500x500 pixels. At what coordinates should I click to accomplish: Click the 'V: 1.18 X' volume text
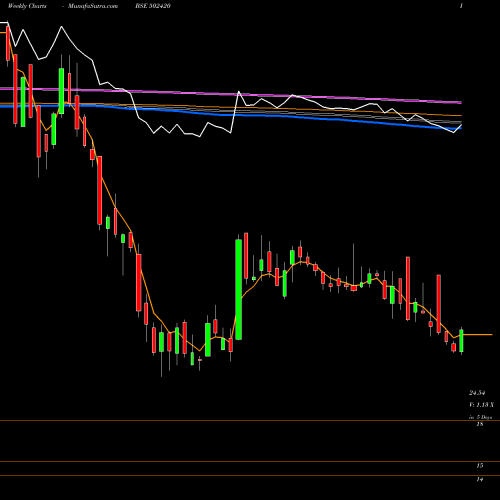click(x=481, y=405)
